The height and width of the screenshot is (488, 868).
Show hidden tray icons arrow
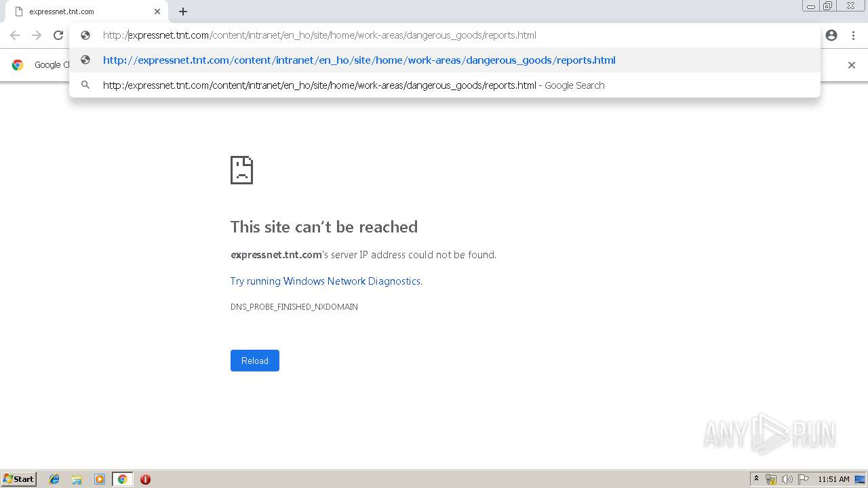pyautogui.click(x=757, y=479)
